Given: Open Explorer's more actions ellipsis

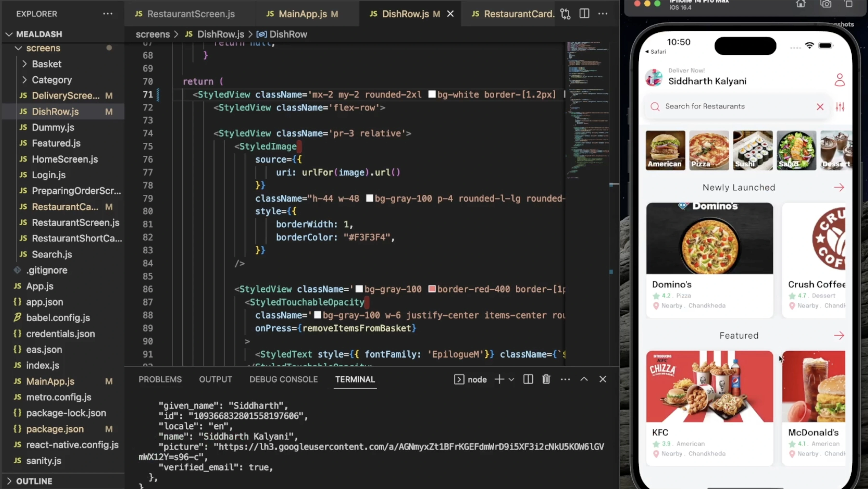Looking at the screenshot, I should [x=107, y=13].
